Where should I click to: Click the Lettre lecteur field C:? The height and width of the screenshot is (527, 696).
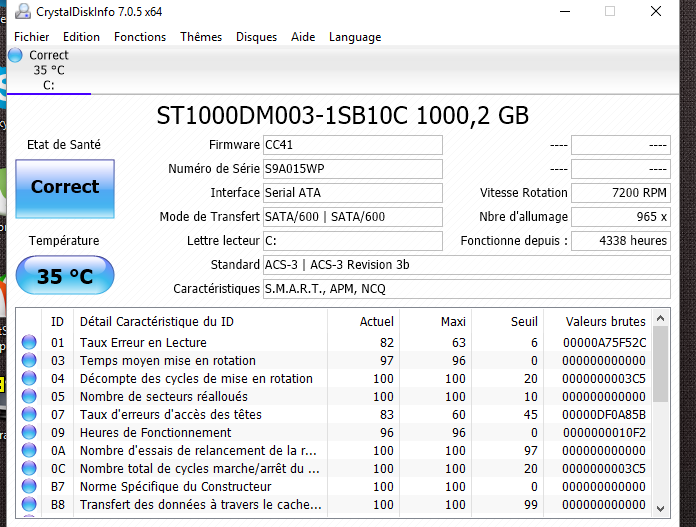point(353,241)
